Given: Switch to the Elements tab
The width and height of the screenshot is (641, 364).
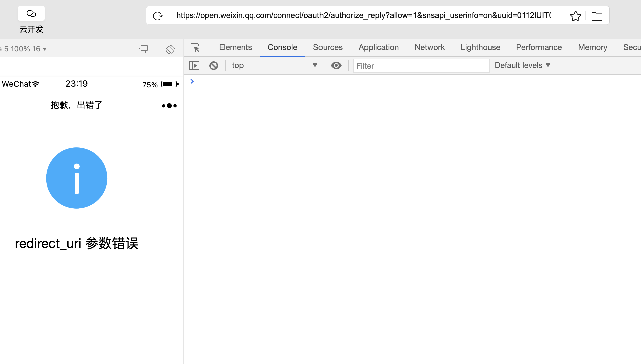Looking at the screenshot, I should 235,47.
